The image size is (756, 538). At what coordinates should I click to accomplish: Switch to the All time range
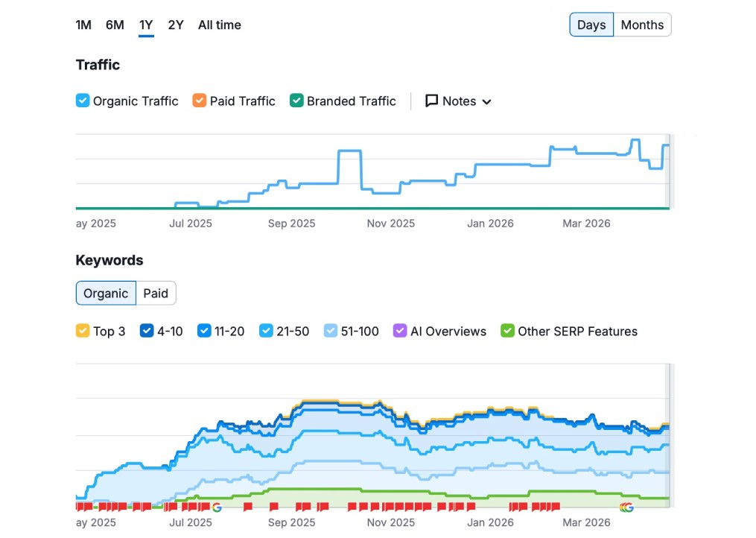[219, 25]
